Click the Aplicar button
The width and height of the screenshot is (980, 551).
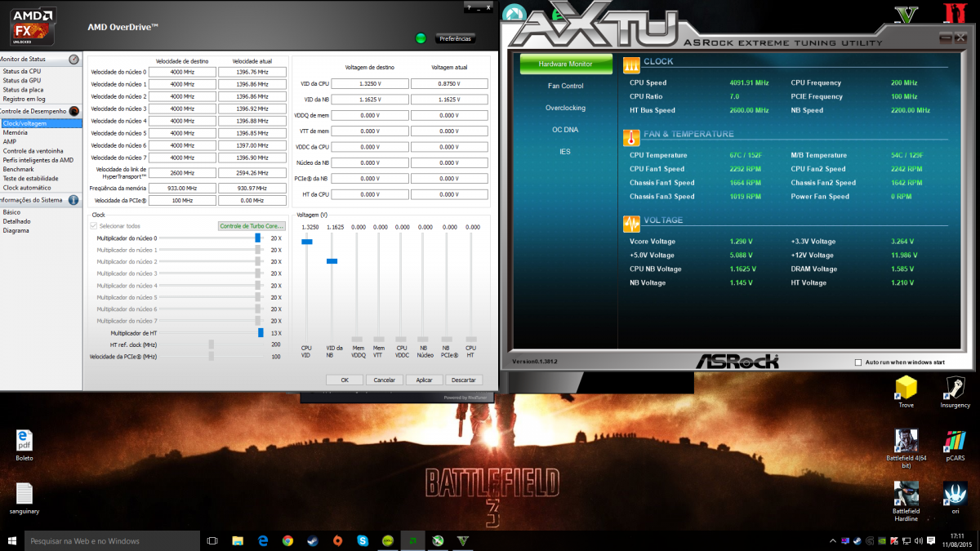[x=425, y=380]
